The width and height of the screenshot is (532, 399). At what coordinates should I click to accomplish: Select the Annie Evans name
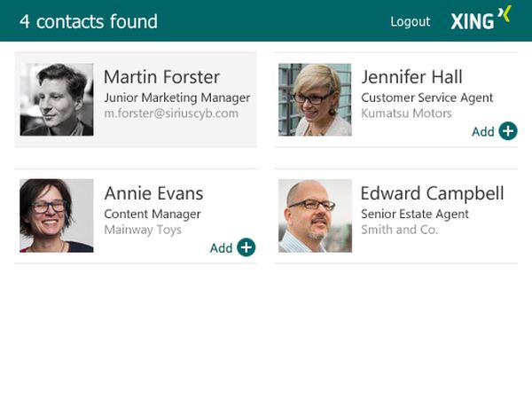coord(153,193)
